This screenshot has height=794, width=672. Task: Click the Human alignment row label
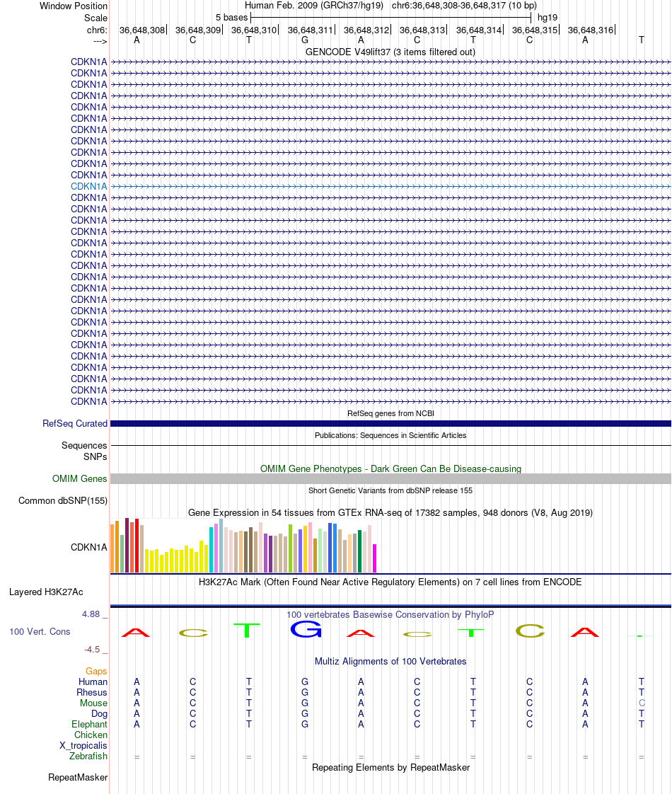tap(93, 681)
